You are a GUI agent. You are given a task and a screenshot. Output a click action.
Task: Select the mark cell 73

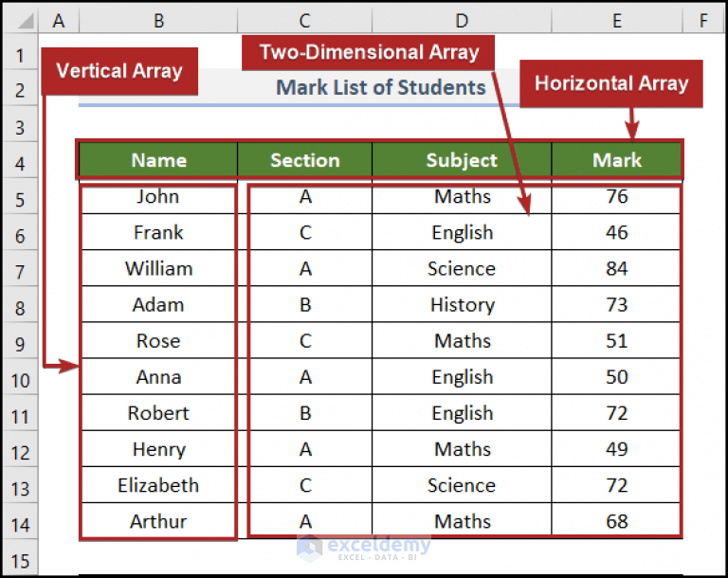coord(616,304)
